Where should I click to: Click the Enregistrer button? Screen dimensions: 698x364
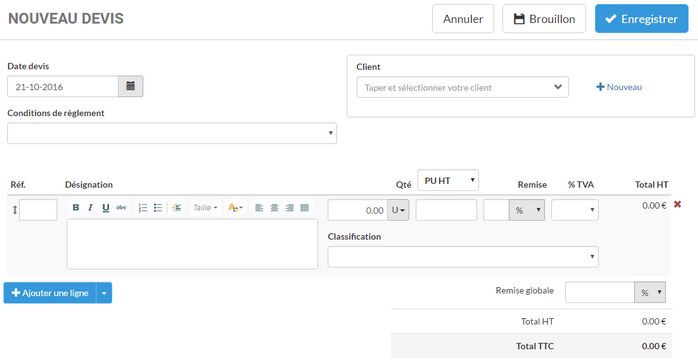click(641, 19)
